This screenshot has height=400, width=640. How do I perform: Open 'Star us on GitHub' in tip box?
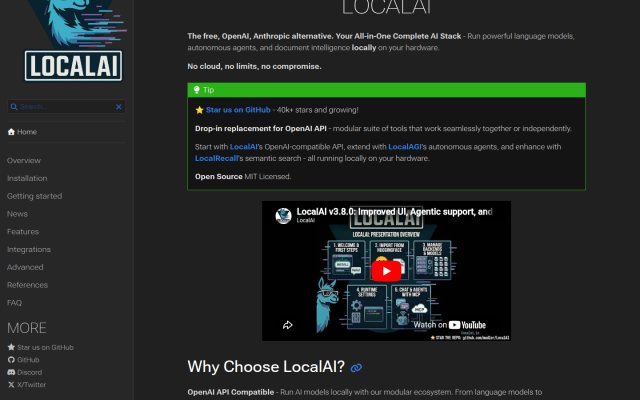238,110
